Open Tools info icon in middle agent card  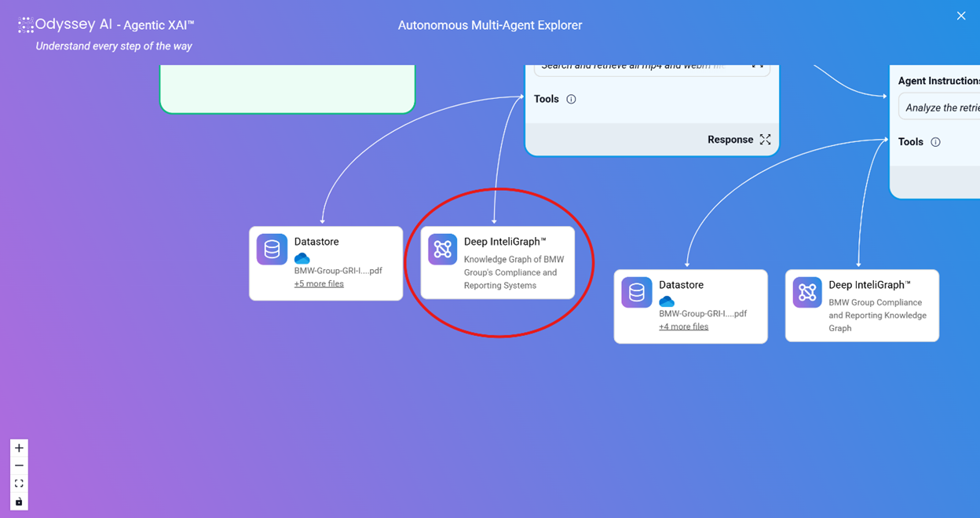[x=571, y=99]
